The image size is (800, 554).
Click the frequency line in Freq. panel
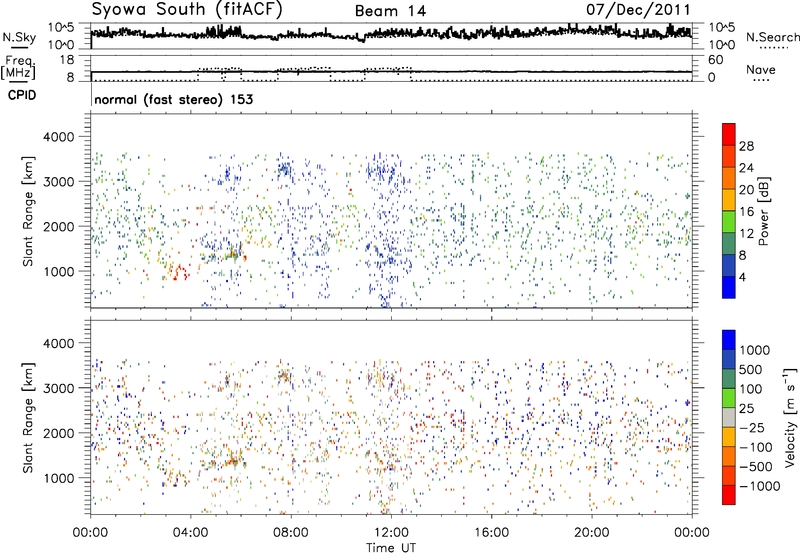pos(391,72)
